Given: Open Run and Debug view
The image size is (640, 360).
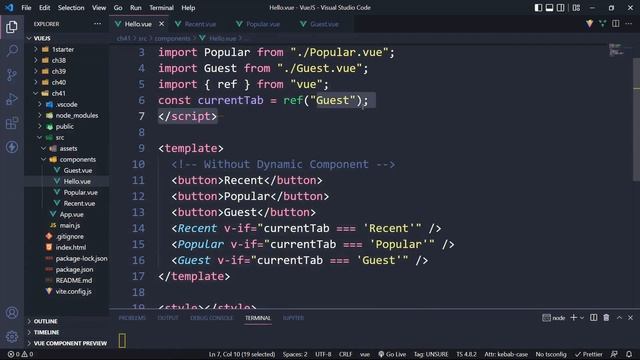Looking at the screenshot, I should point(12,99).
